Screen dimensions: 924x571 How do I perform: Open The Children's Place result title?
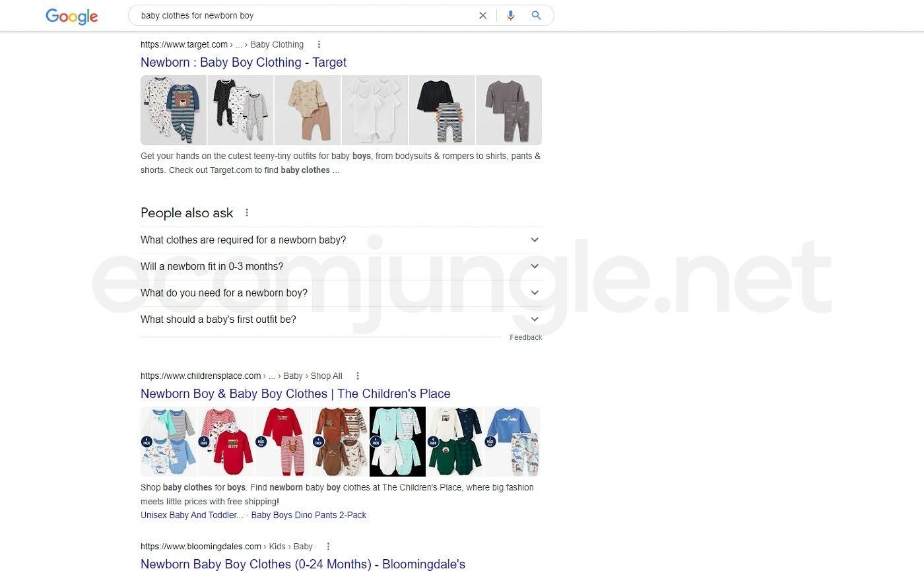pos(295,394)
